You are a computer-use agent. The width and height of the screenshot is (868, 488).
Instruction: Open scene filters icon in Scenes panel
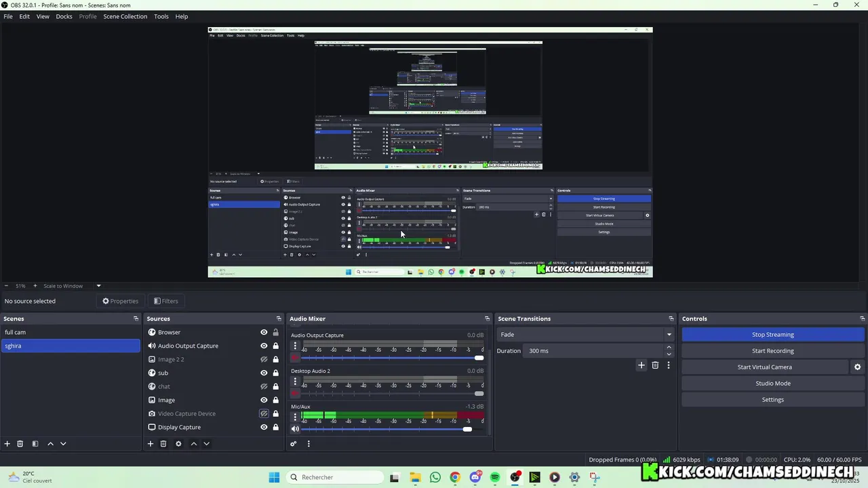[x=35, y=444]
